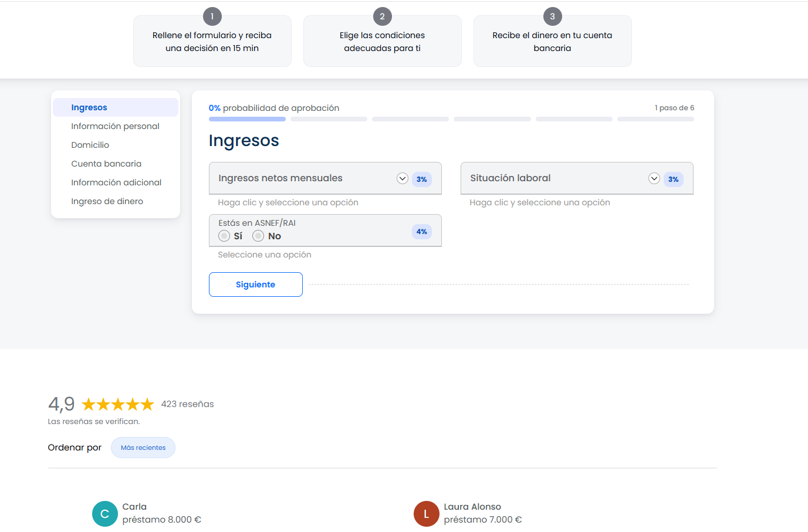The height and width of the screenshot is (532, 808).
Task: Select No for ASNEF/RAI
Action: (258, 236)
